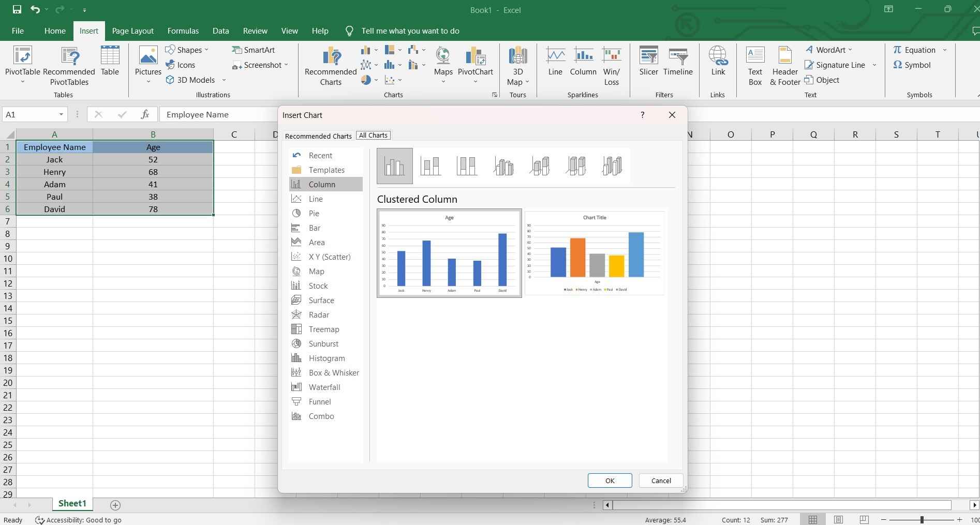Insert a PivotTable
The image size is (980, 525).
pos(22,63)
